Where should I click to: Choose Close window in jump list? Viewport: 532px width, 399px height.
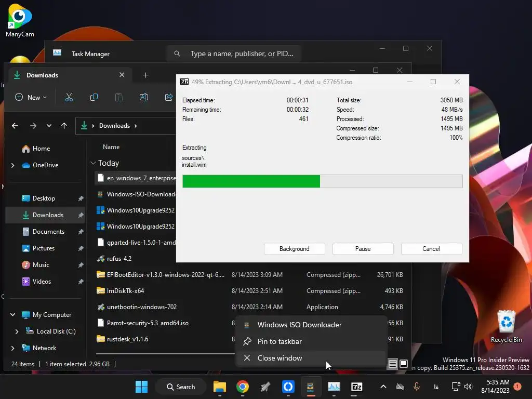pyautogui.click(x=311, y=358)
